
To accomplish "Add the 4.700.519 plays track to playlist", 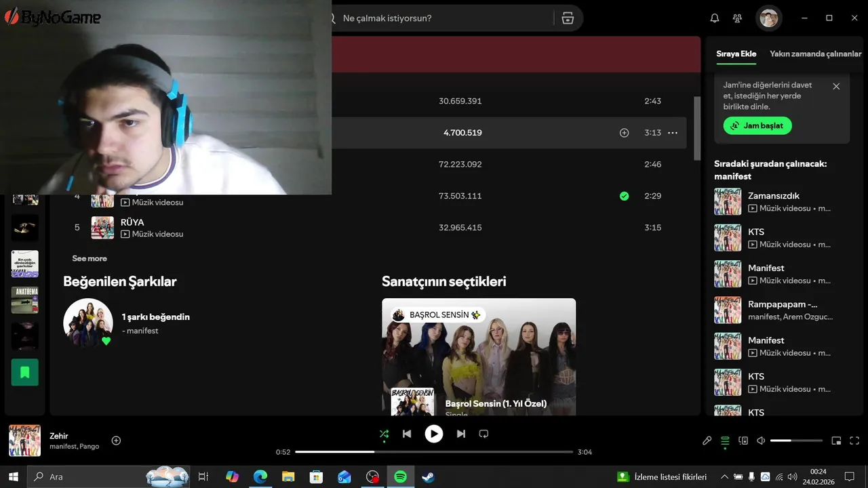I will tap(625, 133).
